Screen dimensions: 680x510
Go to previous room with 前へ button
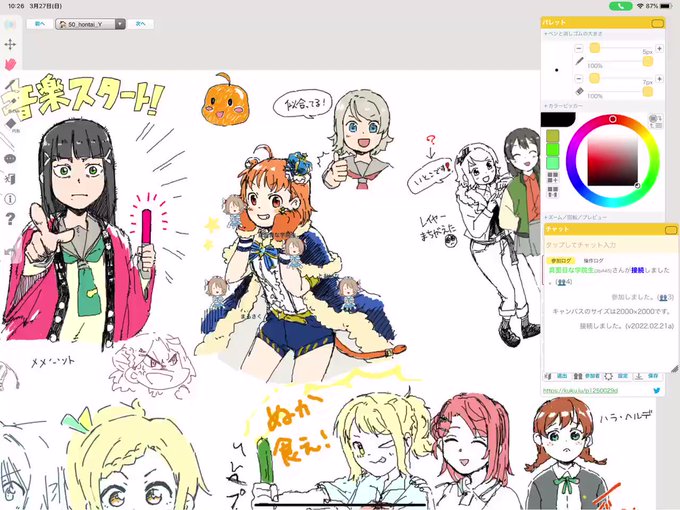tap(39, 24)
